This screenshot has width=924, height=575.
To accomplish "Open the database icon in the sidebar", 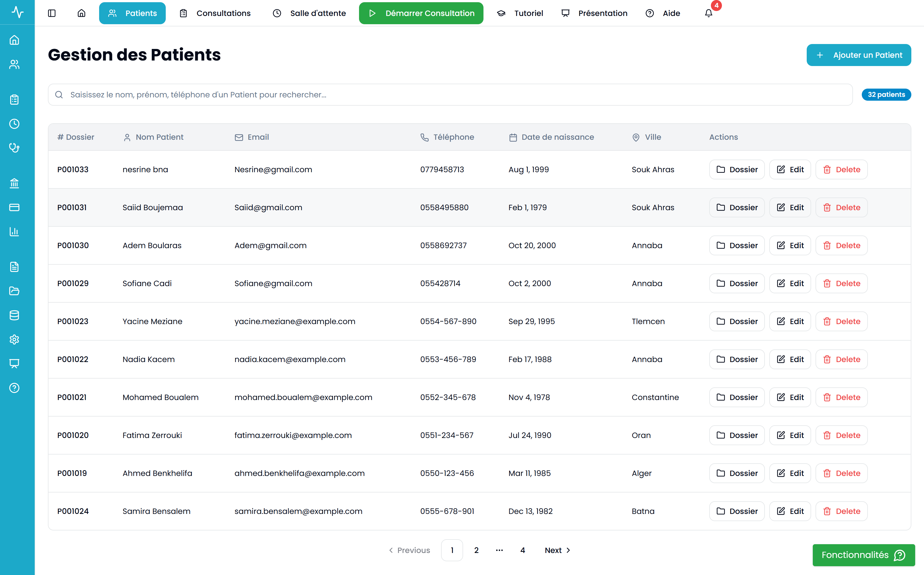I will coord(14,315).
